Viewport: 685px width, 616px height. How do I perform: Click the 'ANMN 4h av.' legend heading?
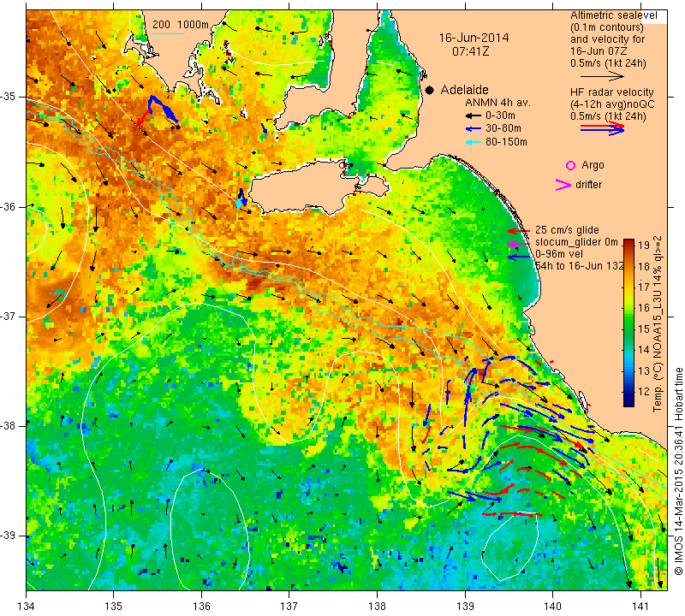497,103
